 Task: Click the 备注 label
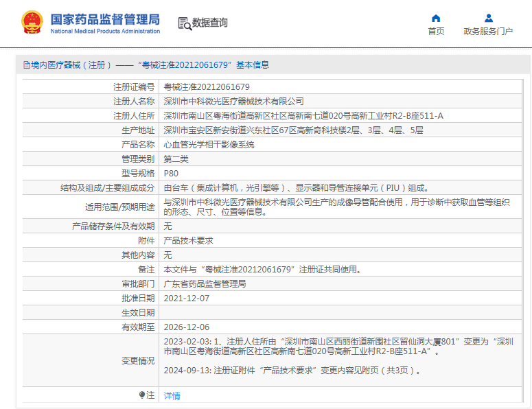[x=146, y=269]
